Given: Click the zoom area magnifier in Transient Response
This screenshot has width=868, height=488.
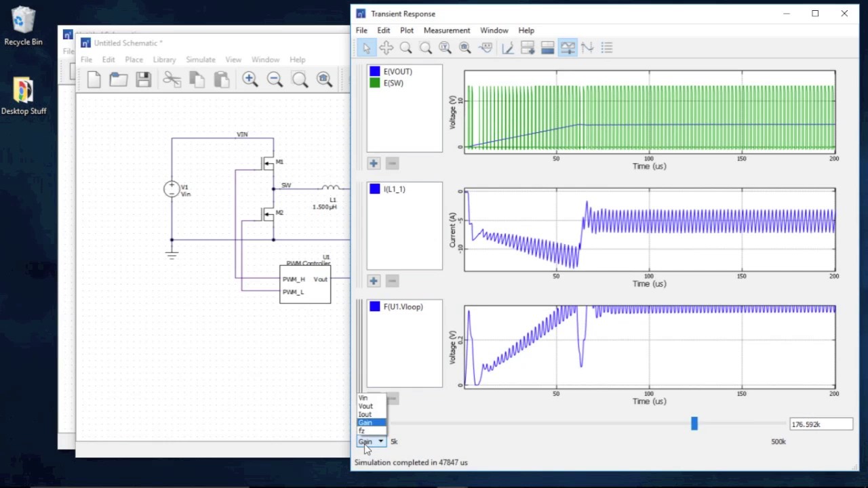Looking at the screenshot, I should click(425, 47).
